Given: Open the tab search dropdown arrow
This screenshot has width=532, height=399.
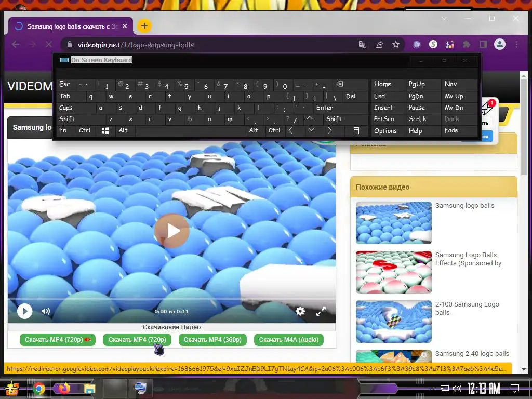Looking at the screenshot, I should click(444, 18).
